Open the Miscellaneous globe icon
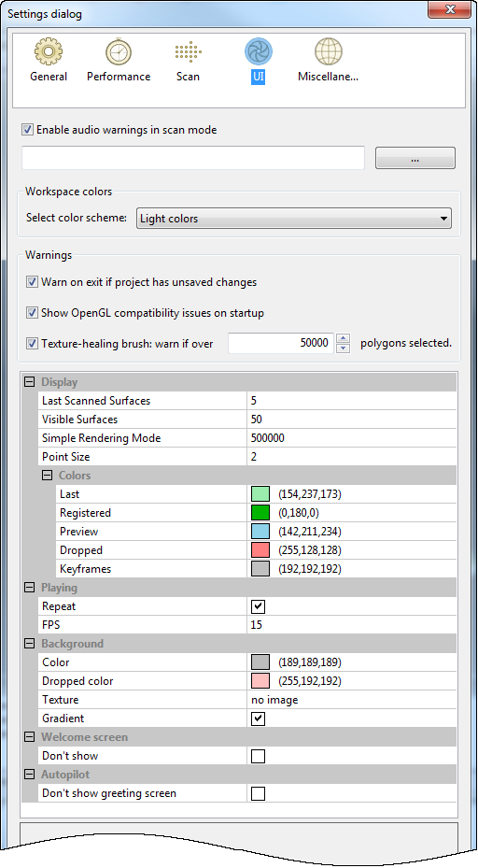The image size is (478, 868). pos(329,52)
